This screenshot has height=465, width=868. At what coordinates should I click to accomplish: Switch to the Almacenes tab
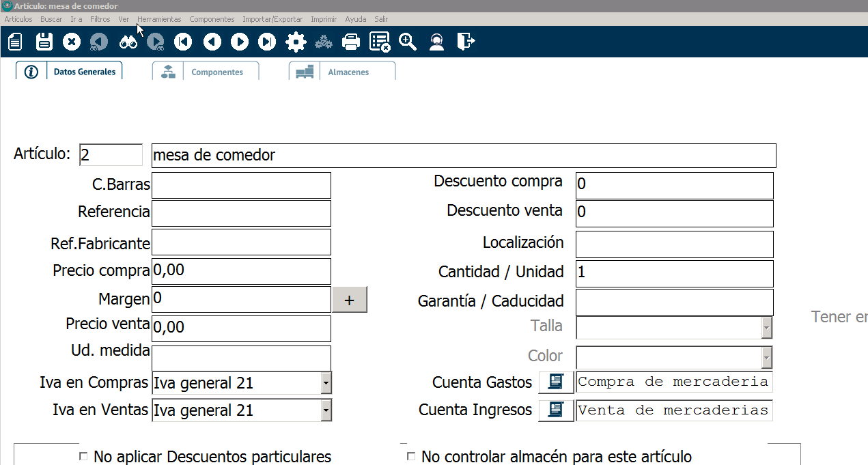342,72
